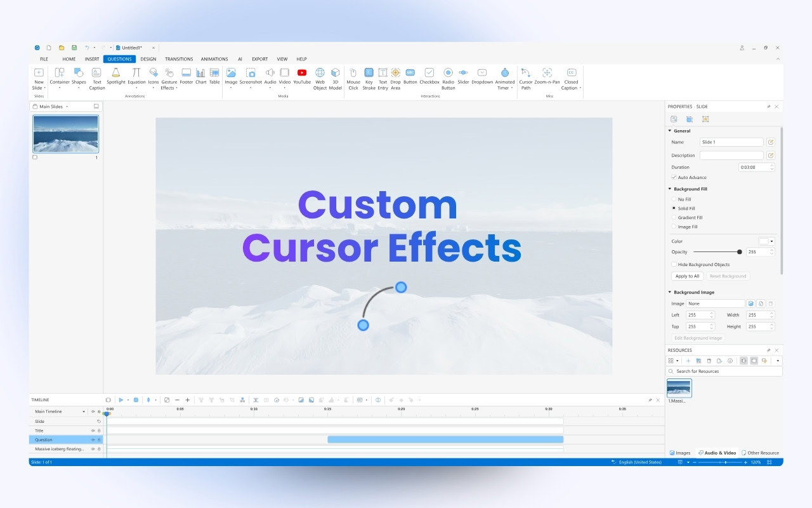Insert a Spotlight annotation
The width and height of the screenshot is (812, 508).
(116, 76)
